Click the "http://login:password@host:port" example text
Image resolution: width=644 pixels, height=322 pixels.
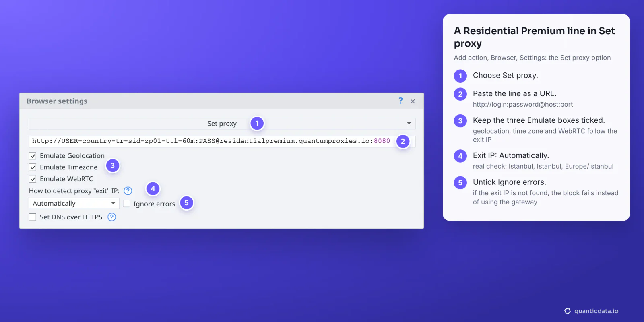tap(523, 105)
